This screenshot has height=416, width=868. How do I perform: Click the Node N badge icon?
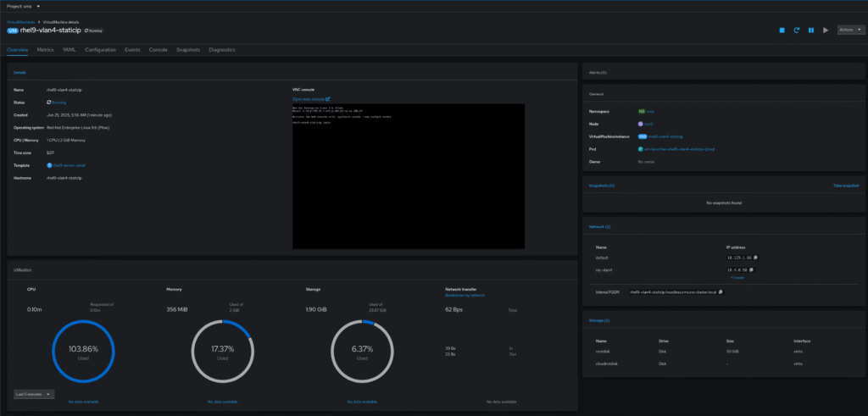click(641, 124)
